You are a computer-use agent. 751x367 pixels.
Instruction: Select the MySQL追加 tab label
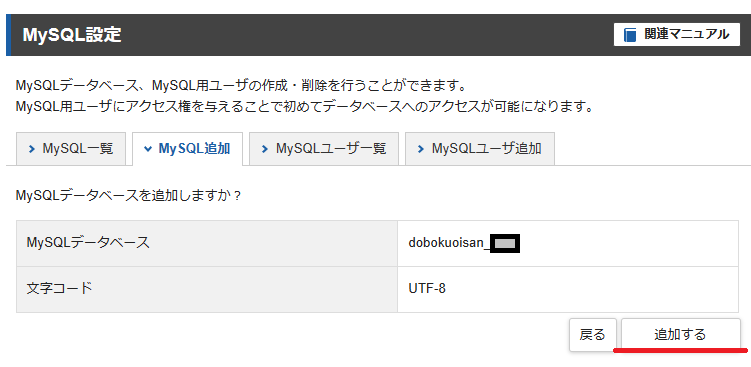click(x=194, y=149)
